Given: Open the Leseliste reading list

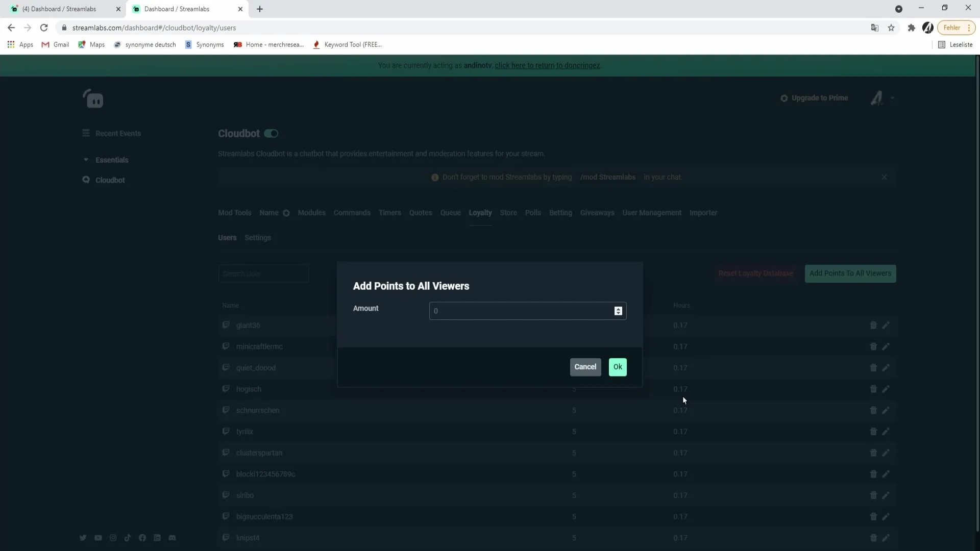Looking at the screenshot, I should point(955,44).
